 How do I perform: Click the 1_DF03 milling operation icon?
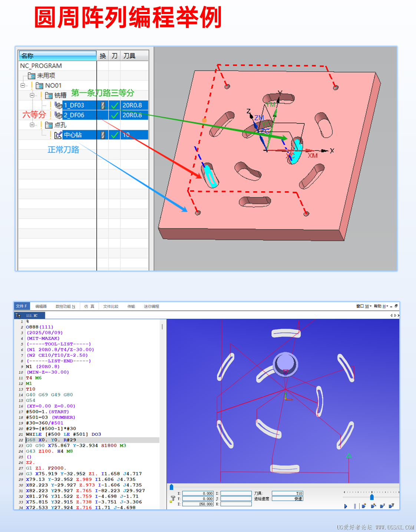pos(58,105)
